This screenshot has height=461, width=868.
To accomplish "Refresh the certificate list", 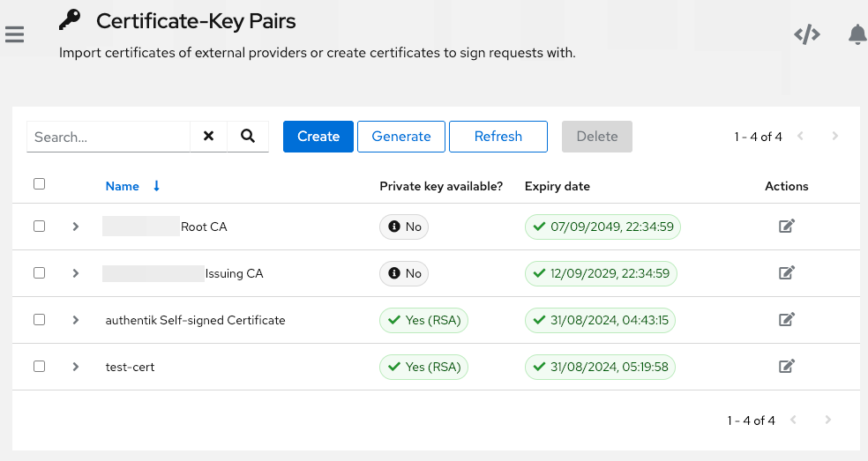I will point(498,137).
